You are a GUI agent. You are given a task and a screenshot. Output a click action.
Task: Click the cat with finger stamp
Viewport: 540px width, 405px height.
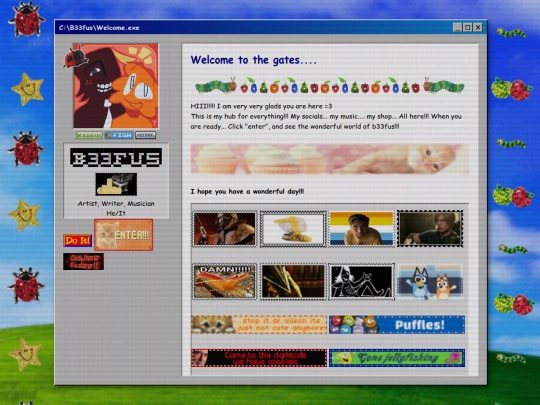coord(116,184)
